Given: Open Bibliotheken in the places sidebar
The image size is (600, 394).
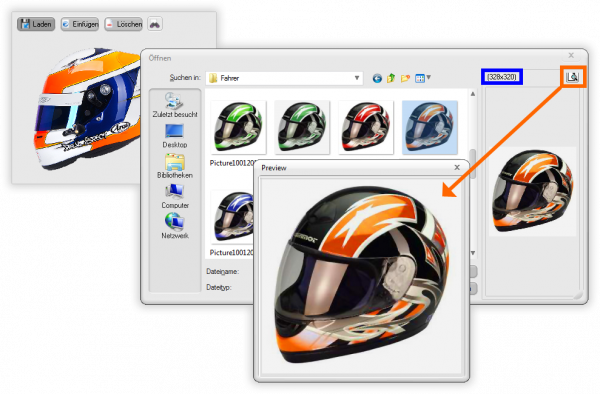Looking at the screenshot, I should tap(175, 166).
